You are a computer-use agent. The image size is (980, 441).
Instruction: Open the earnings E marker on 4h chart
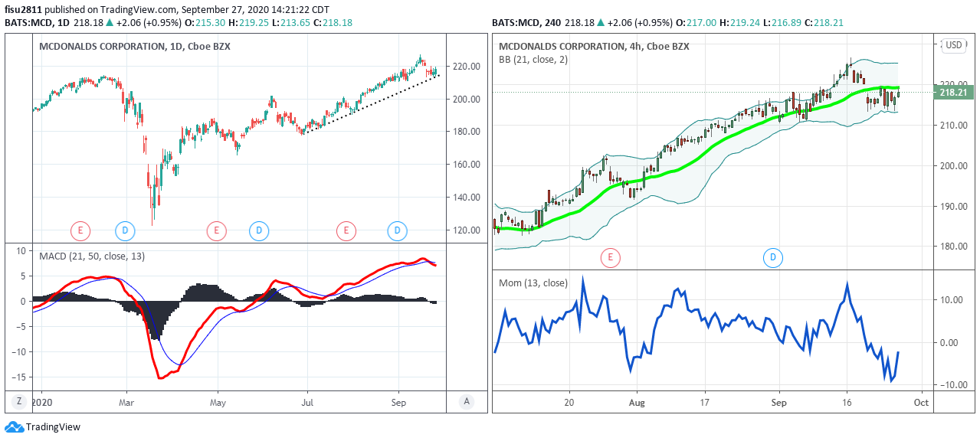click(610, 258)
